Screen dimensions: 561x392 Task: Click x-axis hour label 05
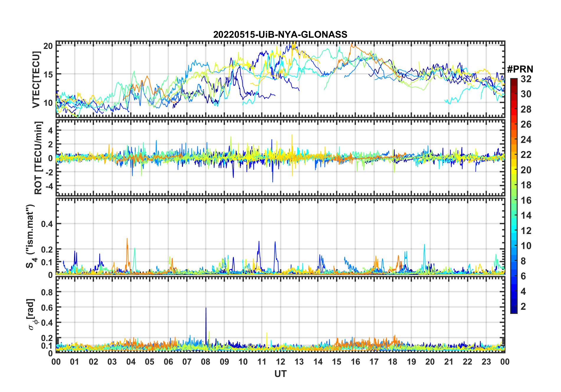pyautogui.click(x=150, y=362)
